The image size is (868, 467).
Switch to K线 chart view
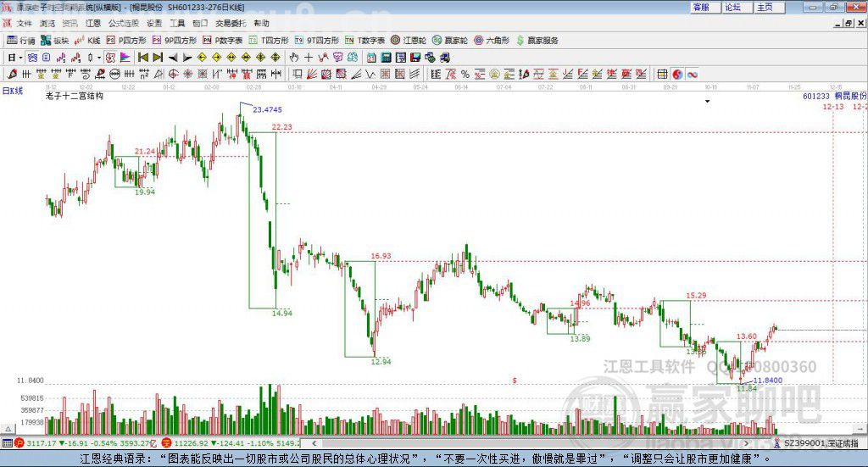coord(87,41)
